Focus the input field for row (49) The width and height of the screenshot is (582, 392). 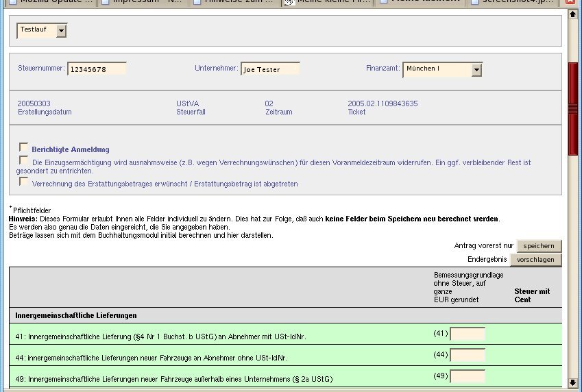[468, 376]
